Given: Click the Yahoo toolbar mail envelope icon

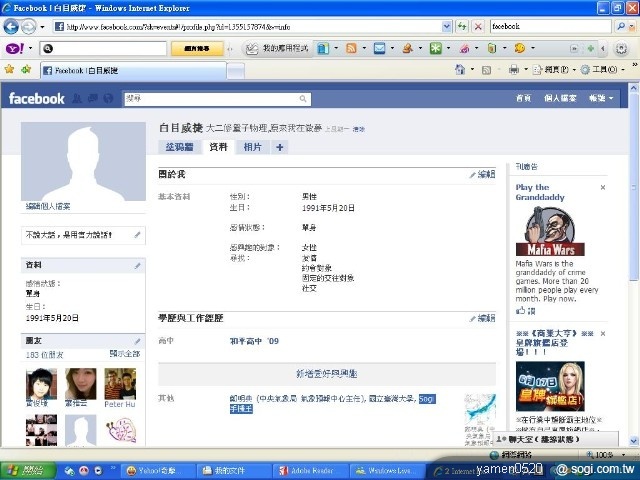Looking at the screenshot, I should pos(379,49).
